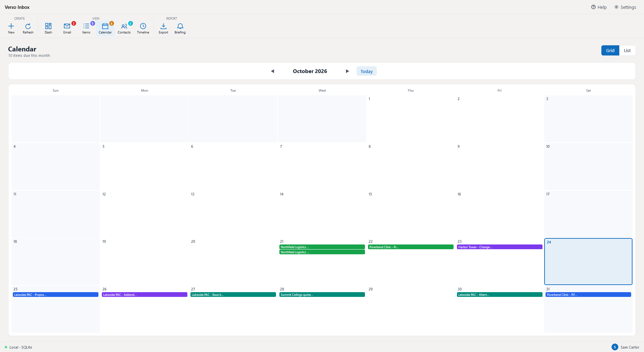Open the Dash view
The image size is (644, 352).
tap(48, 28)
